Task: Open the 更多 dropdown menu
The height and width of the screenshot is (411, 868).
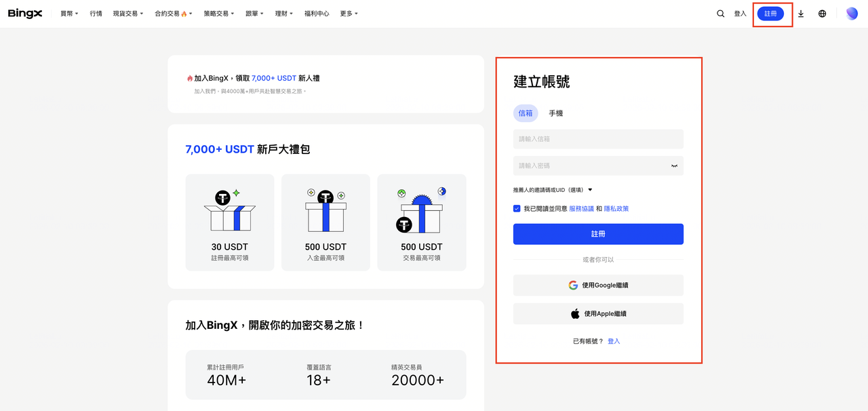Action: [349, 14]
